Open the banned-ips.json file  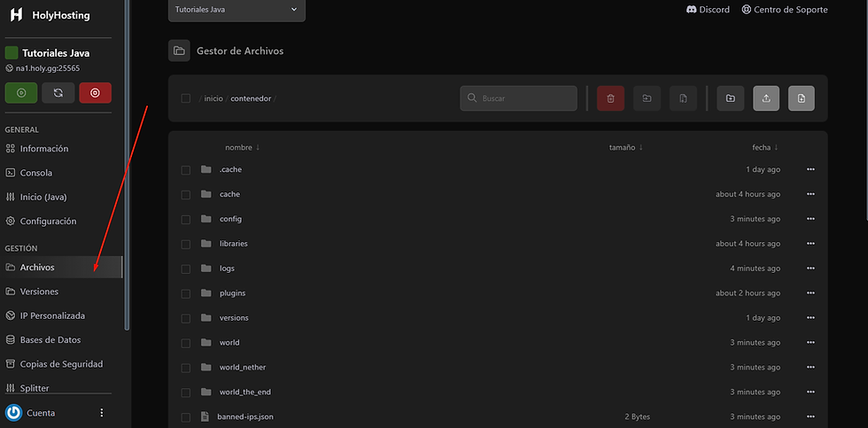pyautogui.click(x=246, y=416)
